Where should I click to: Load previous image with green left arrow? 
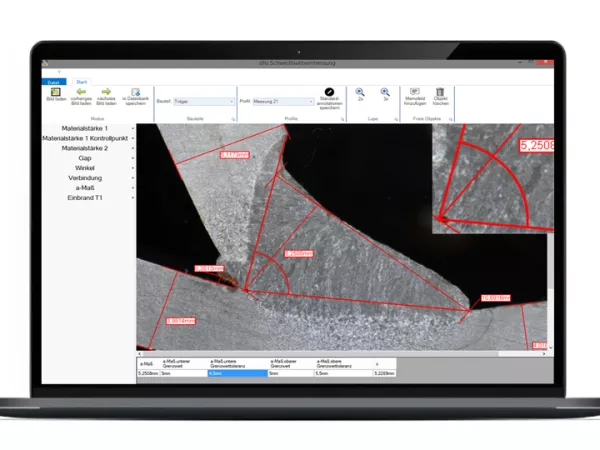[x=81, y=92]
